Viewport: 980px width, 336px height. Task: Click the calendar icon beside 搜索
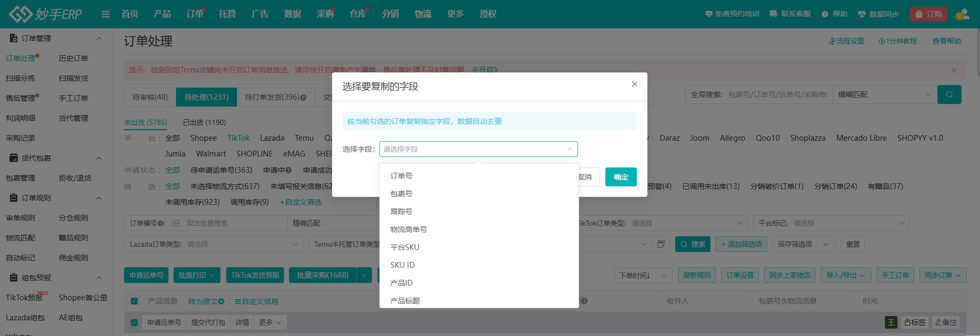click(x=661, y=244)
